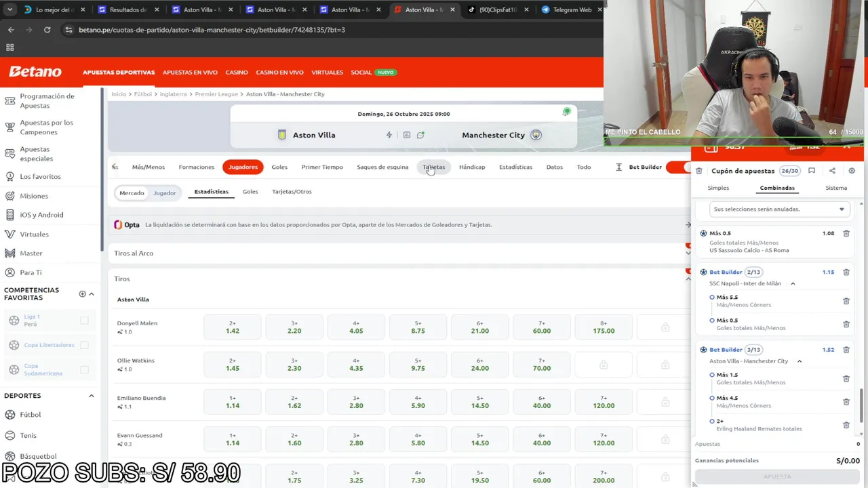
Task: Remove Erling Haaland Remates totales selection
Action: click(x=846, y=425)
